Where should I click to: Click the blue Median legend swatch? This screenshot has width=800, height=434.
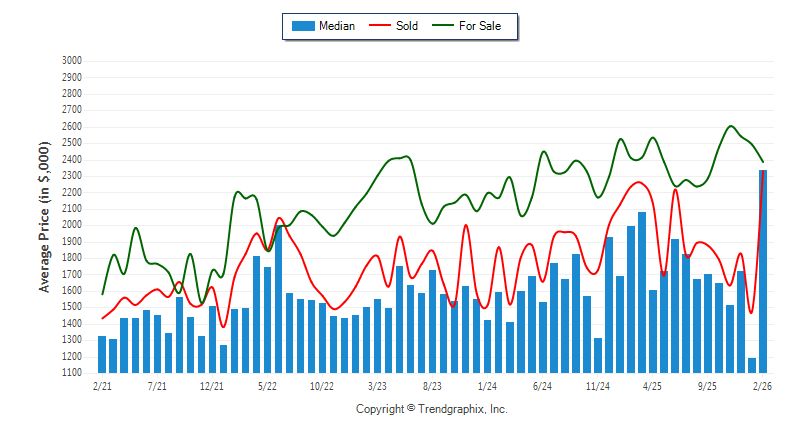[302, 26]
